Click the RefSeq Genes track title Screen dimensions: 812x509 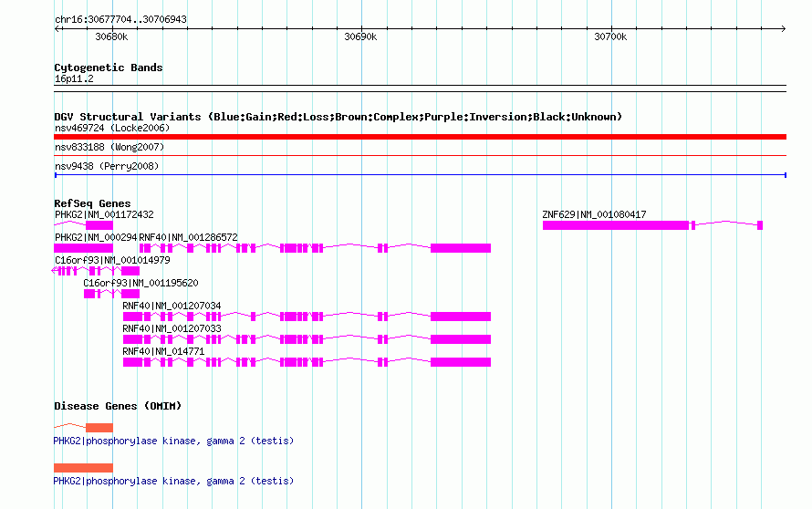coord(92,203)
